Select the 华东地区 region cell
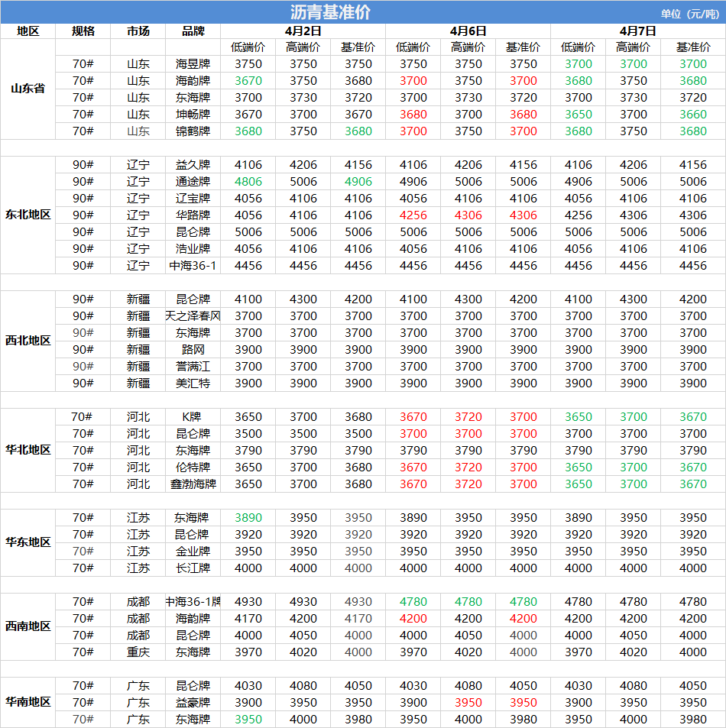Viewport: 726px width, 728px height. pyautogui.click(x=28, y=542)
